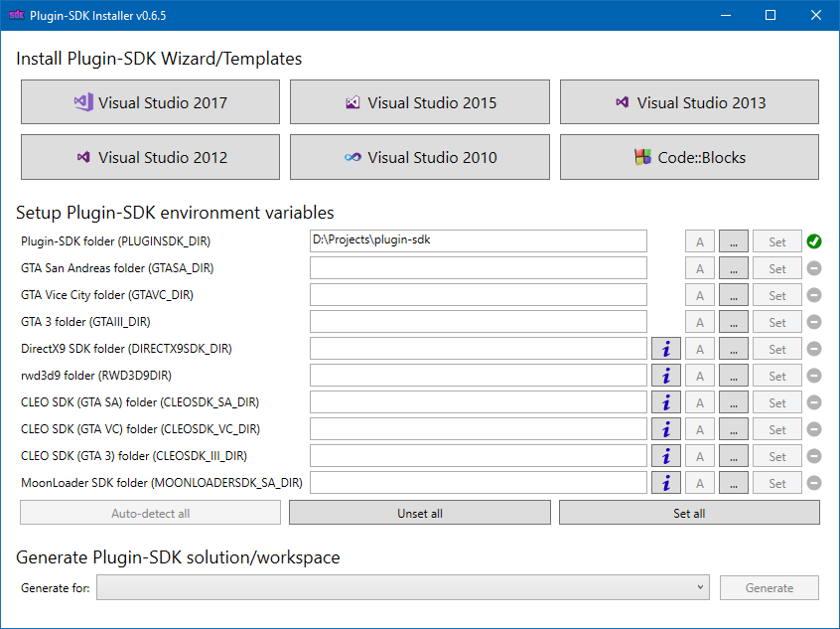The image size is (840, 629).
Task: Open info for CLEO SDK (GTA 3) folder
Action: point(666,456)
